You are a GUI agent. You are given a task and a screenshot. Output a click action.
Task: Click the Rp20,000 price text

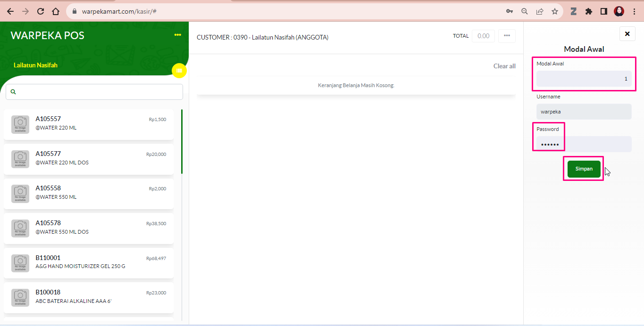coord(156,155)
